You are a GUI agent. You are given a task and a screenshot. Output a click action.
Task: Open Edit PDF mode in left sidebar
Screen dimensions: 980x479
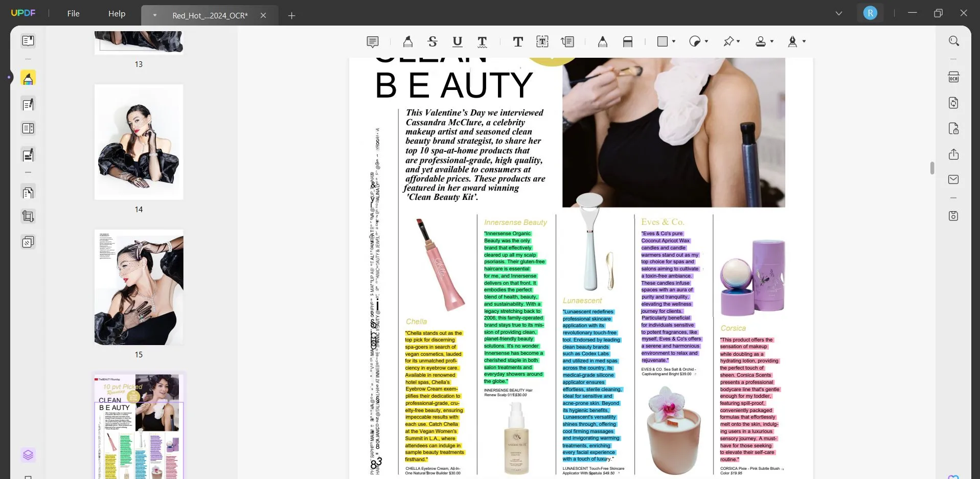(28, 105)
